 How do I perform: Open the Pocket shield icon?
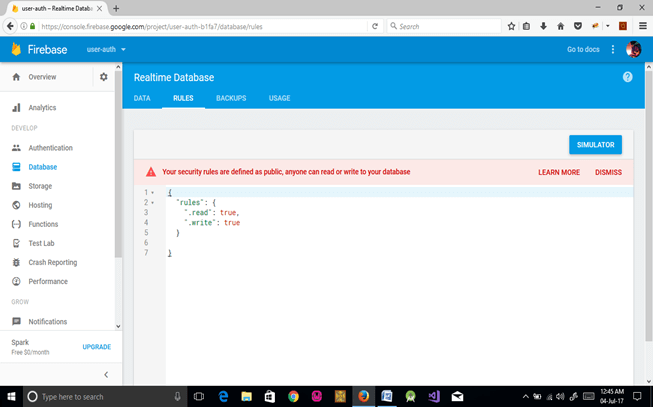click(x=578, y=26)
